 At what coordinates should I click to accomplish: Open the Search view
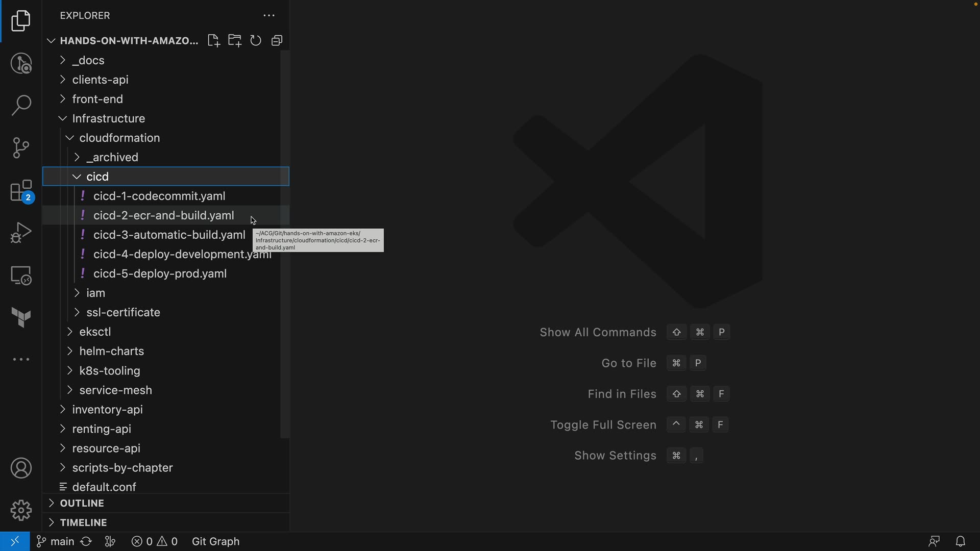point(21,106)
